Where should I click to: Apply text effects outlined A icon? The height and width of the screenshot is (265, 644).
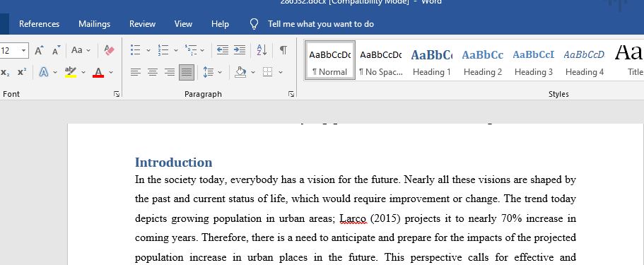pos(44,73)
